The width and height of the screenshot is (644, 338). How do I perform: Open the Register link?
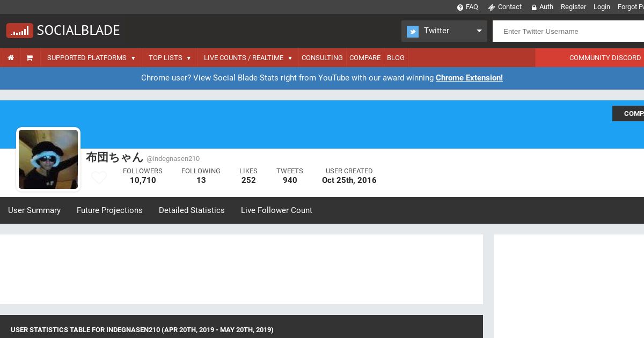(x=573, y=7)
